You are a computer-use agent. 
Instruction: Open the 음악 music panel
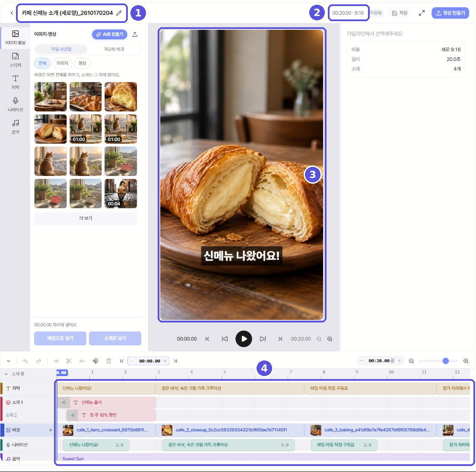coord(15,127)
